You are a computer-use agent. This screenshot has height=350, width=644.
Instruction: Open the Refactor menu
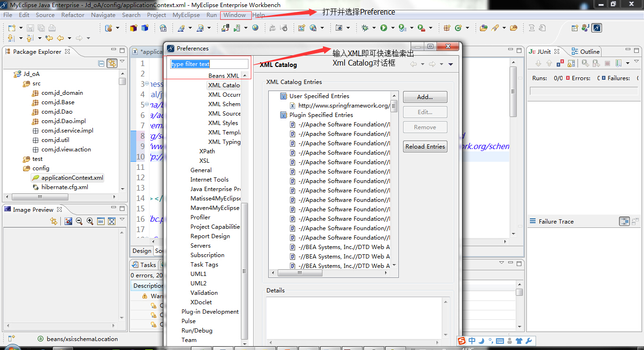click(73, 15)
